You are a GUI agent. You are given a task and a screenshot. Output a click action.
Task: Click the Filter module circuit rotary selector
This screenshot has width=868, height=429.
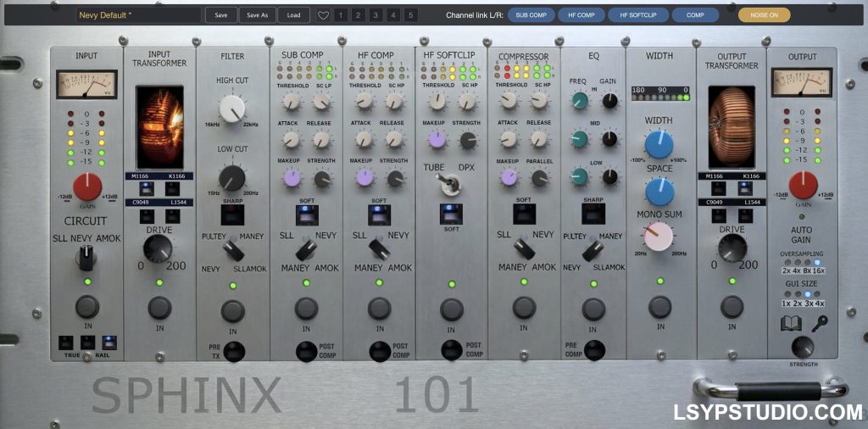point(233,249)
